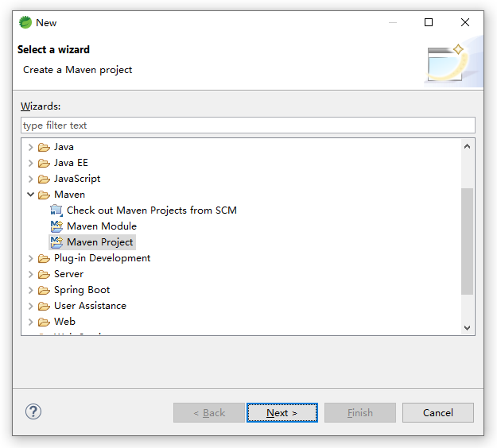Maximize the New wizard window
This screenshot has width=497, height=448.
click(x=429, y=23)
